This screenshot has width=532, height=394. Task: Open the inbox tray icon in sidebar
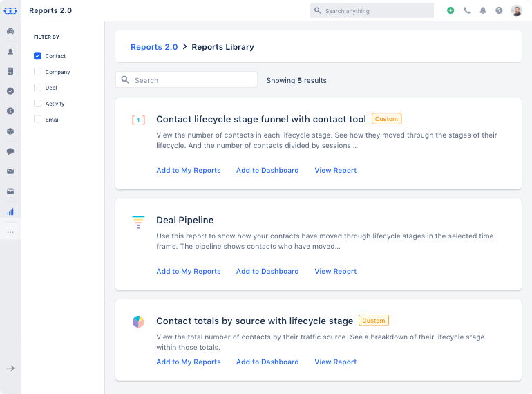point(10,191)
